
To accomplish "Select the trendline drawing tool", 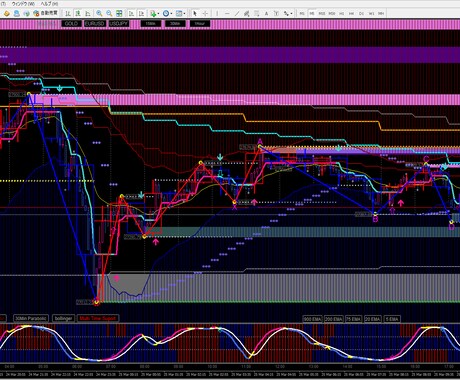I will [x=237, y=13].
